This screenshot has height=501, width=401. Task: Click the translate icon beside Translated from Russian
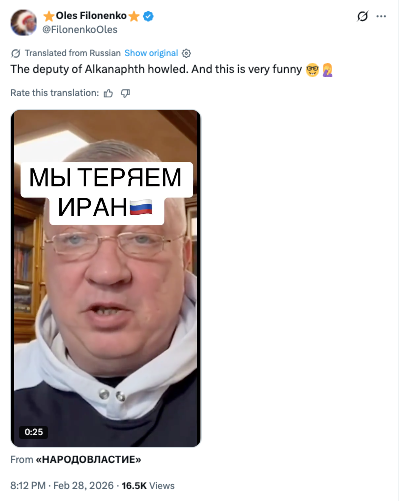[x=16, y=53]
